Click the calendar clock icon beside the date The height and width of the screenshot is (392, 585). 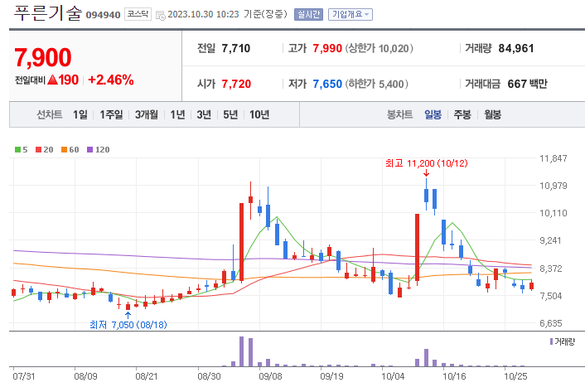pos(161,15)
